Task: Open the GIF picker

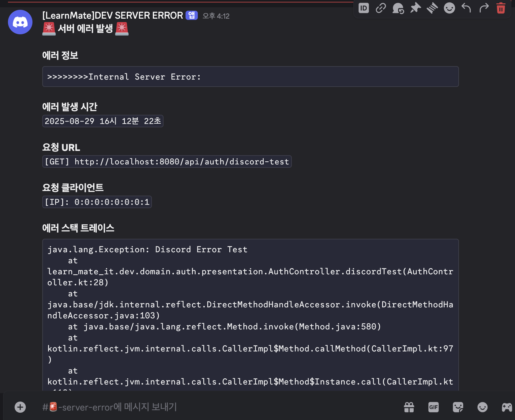Action: click(434, 407)
